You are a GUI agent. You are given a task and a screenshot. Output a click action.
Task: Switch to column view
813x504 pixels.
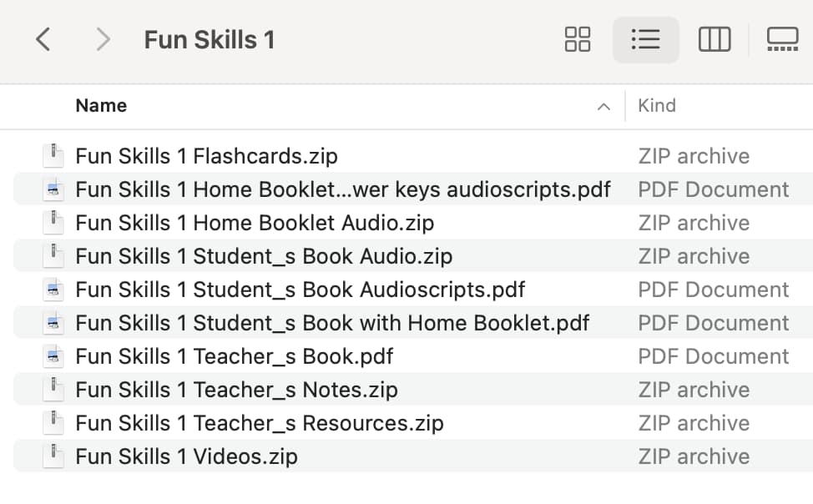715,39
